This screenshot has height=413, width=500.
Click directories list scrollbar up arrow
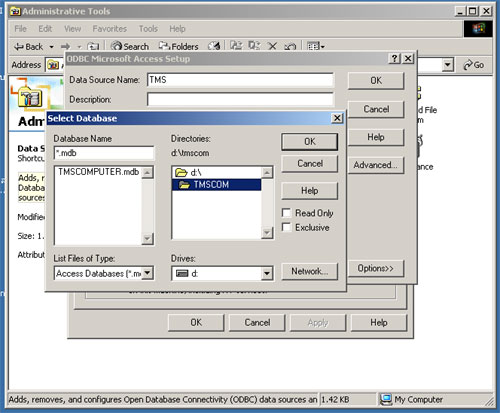pos(267,172)
